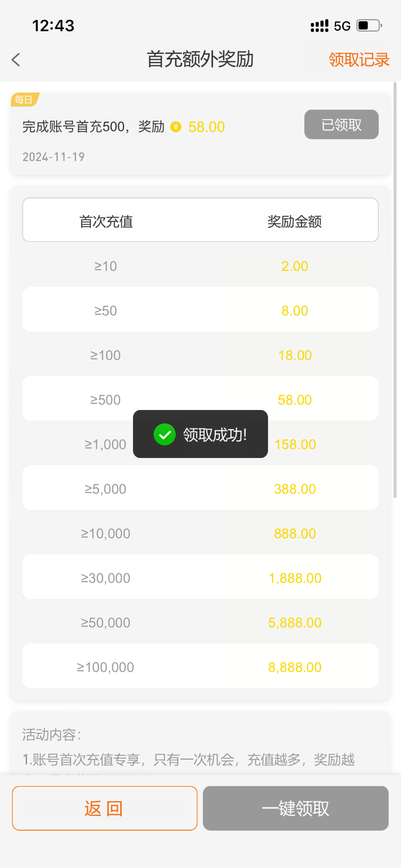Tap the 8,888.00 reward amount

click(295, 667)
